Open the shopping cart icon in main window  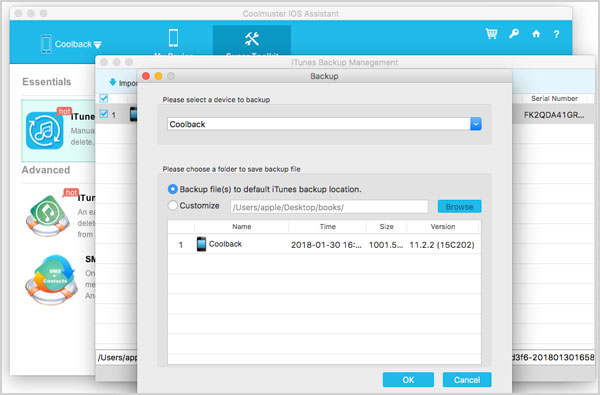(x=491, y=34)
